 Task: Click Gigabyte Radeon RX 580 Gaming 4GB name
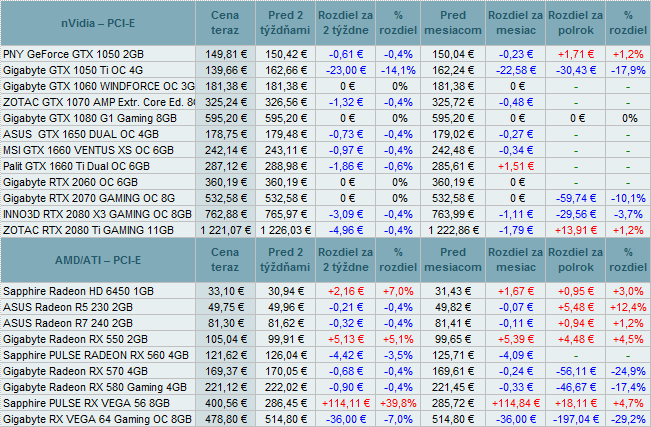tap(95, 388)
